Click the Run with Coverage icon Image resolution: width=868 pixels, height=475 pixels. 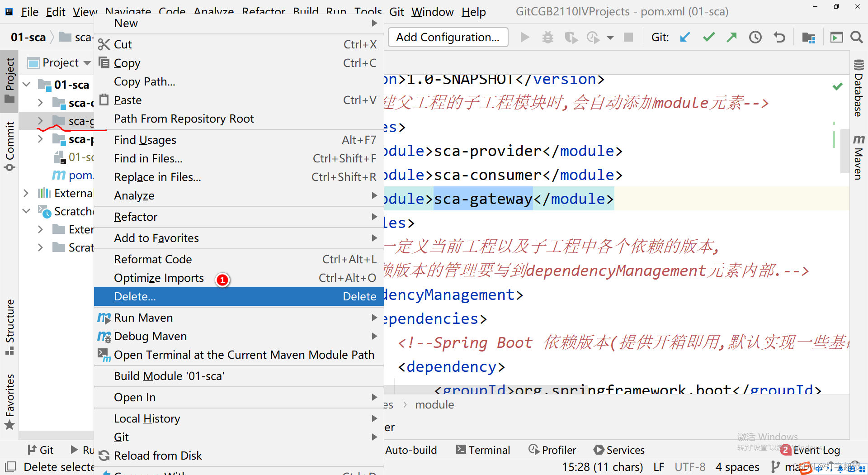571,37
